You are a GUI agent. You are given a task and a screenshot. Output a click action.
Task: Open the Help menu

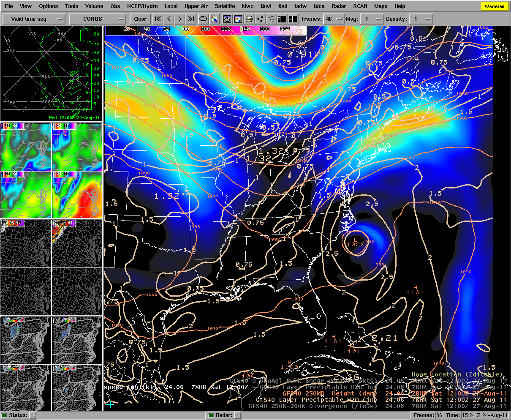[x=400, y=6]
